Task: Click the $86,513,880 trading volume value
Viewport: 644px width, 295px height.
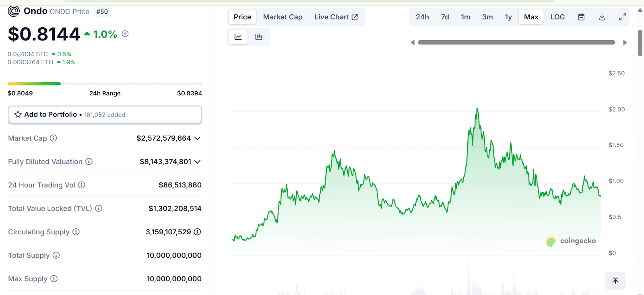Action: coord(180,185)
